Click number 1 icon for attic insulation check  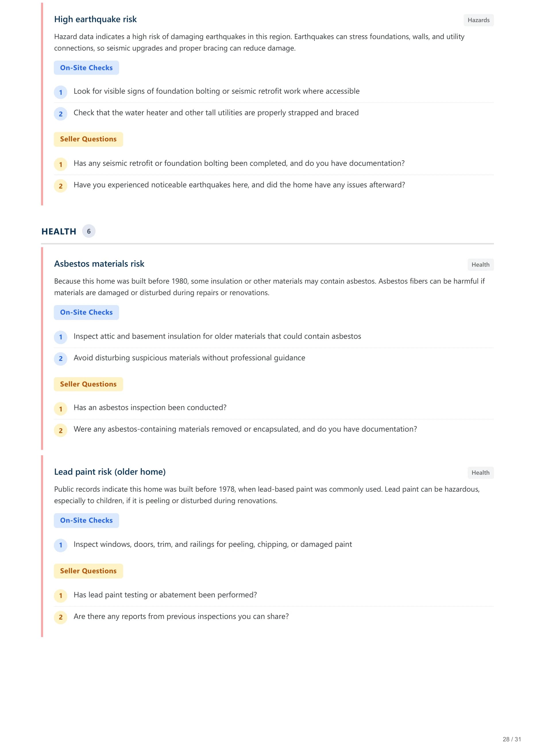[x=61, y=337]
